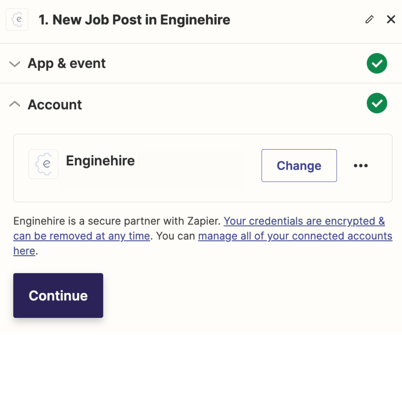Click green checkmark beside App & event
The image size is (402, 402).
click(x=377, y=63)
